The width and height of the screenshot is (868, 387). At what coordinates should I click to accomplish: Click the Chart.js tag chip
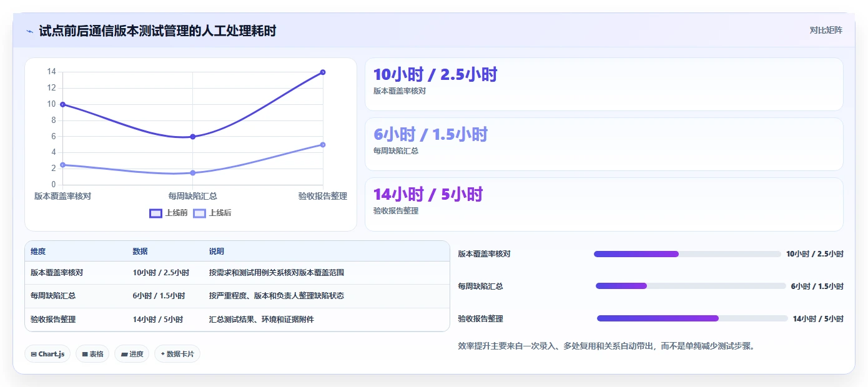tap(48, 354)
